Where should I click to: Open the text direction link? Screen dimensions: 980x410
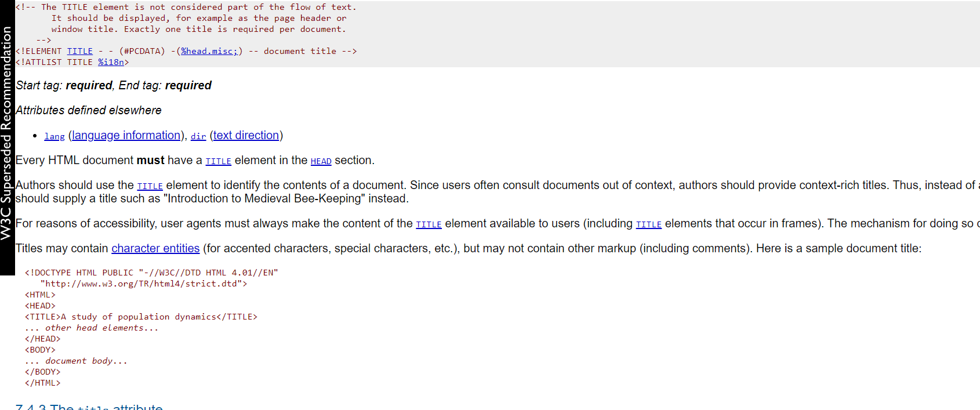[246, 135]
